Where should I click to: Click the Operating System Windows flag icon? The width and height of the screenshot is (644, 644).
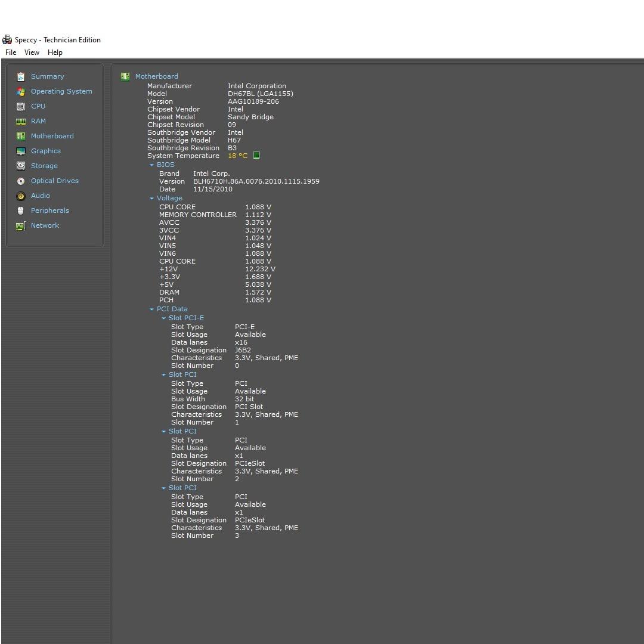[21, 91]
